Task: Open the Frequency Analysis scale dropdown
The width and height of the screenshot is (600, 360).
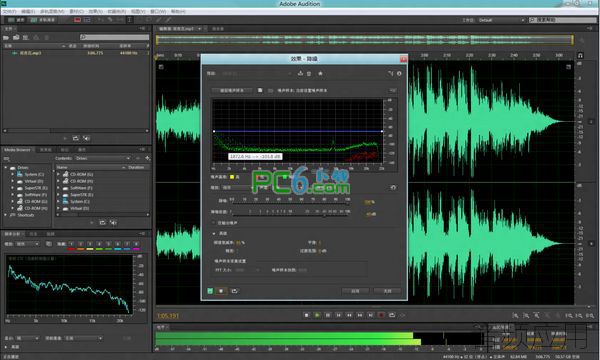Action: click(x=28, y=244)
